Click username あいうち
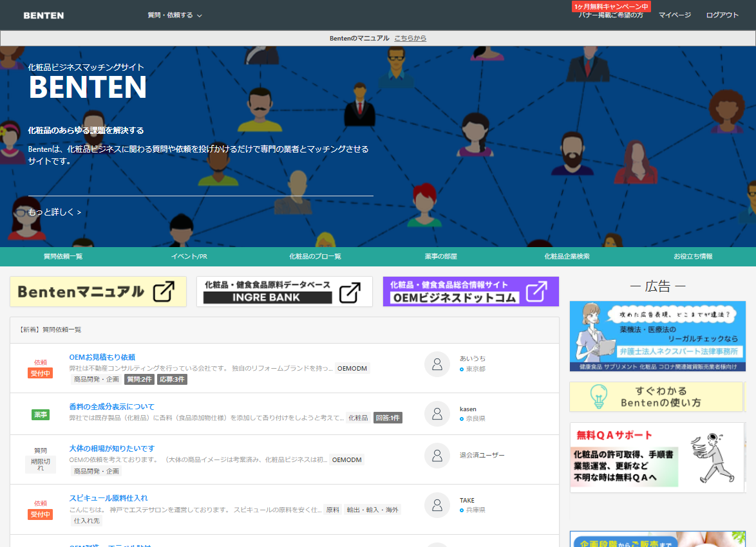 click(473, 358)
